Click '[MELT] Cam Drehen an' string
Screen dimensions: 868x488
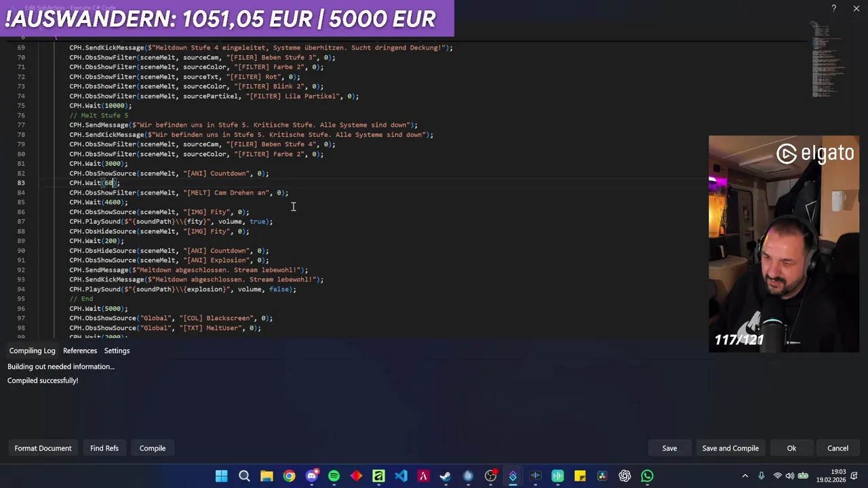click(x=226, y=192)
